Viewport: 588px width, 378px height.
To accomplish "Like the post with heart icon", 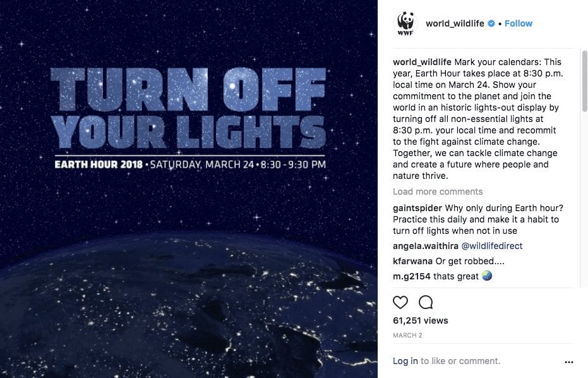I will click(x=400, y=302).
